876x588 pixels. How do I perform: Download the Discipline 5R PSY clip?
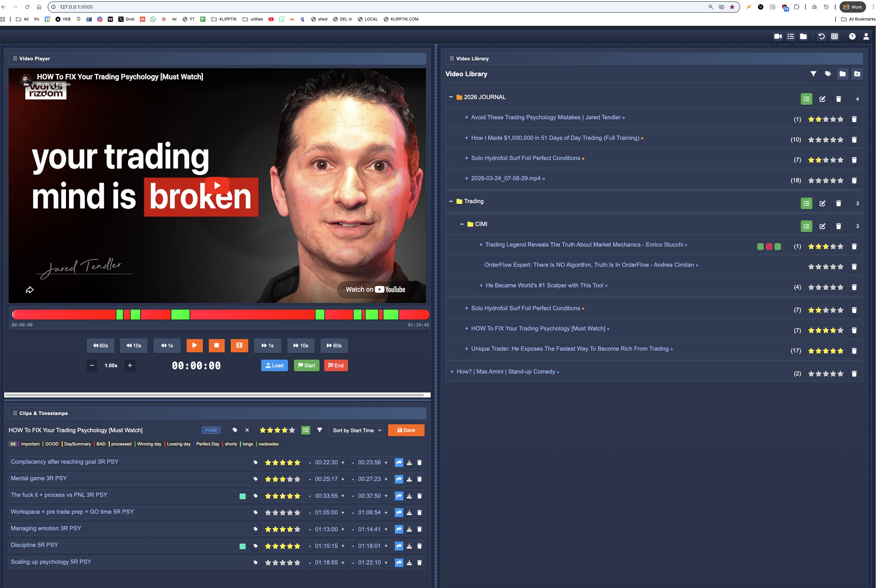click(410, 546)
